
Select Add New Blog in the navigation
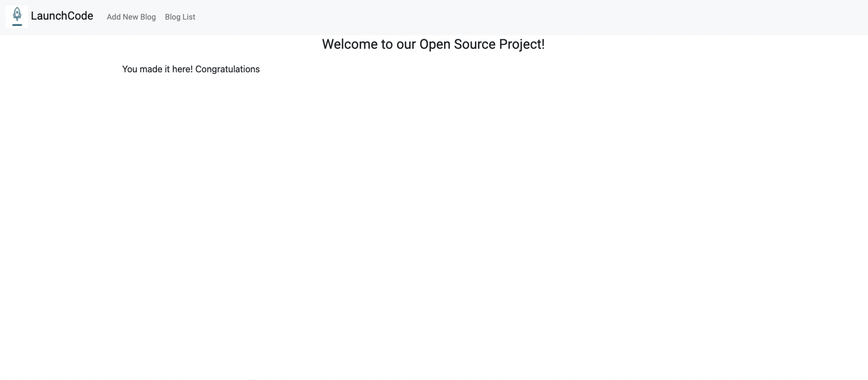131,17
